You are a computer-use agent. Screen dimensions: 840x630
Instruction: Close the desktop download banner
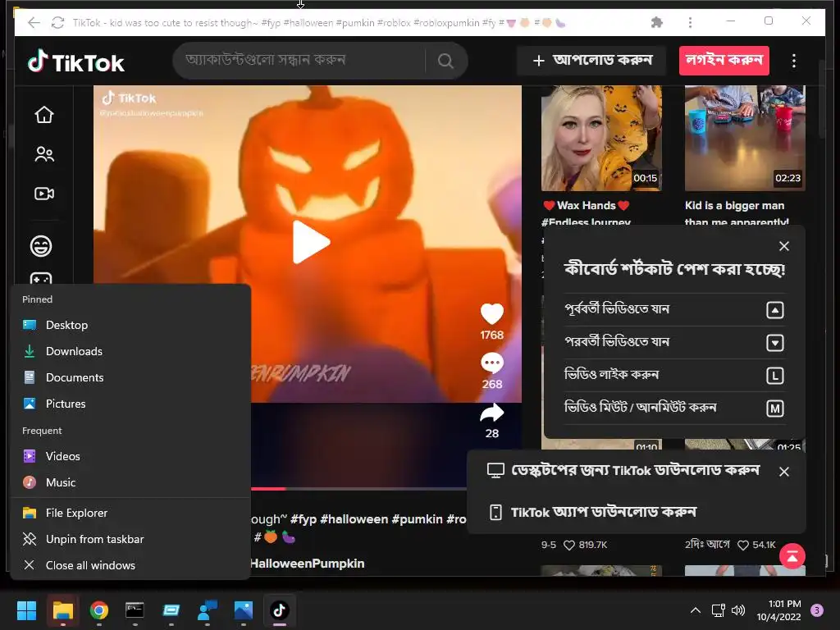coord(783,472)
